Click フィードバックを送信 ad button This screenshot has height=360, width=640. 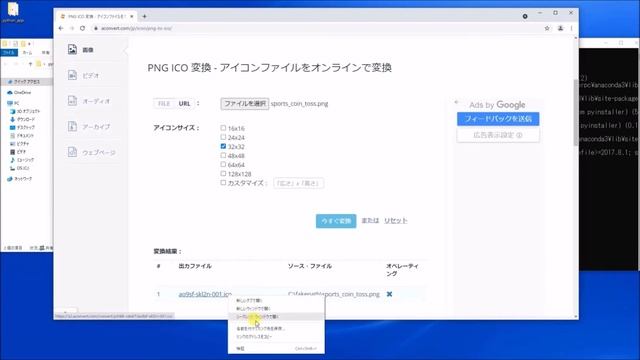(x=498, y=119)
